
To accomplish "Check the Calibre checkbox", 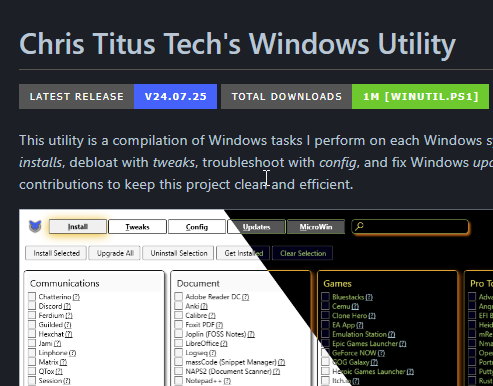I will pyautogui.click(x=179, y=315).
